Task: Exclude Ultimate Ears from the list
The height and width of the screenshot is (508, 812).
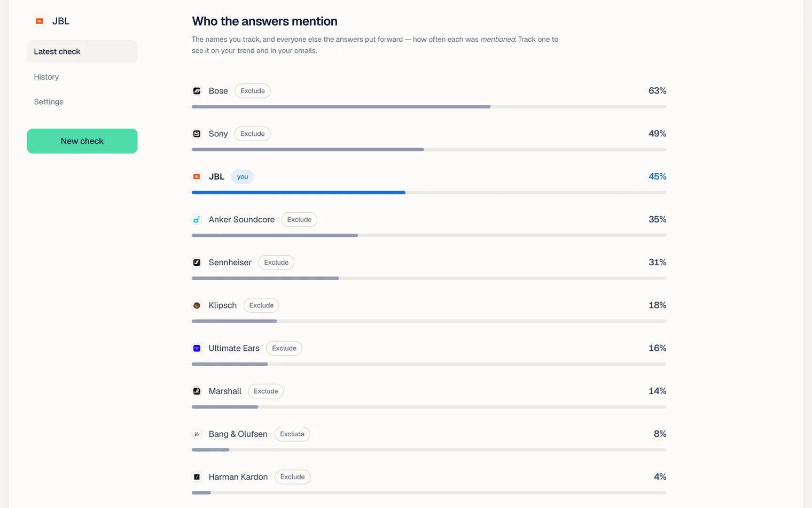Action: pos(284,348)
